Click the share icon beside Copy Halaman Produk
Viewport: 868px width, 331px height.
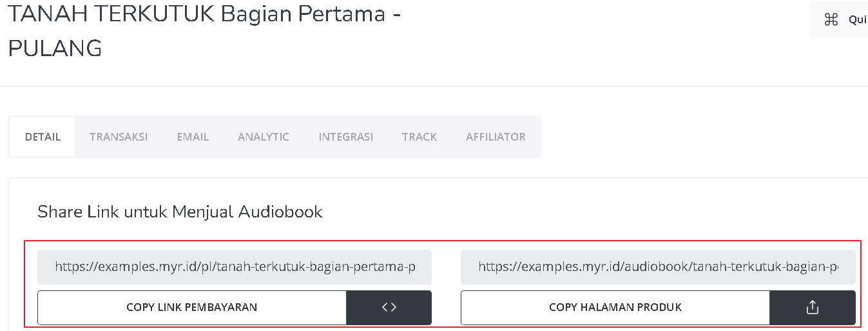tap(813, 307)
